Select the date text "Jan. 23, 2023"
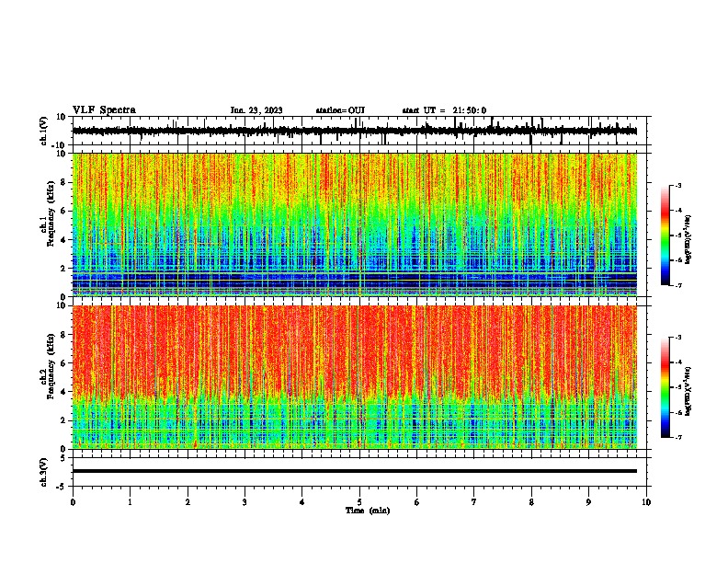The height and width of the screenshot is (563, 728). 256,110
